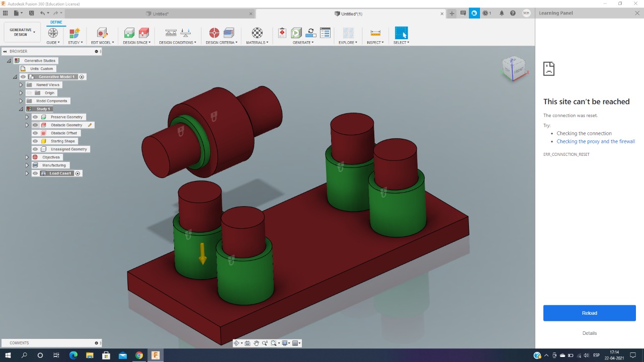Expand the Named Views folder

point(21,85)
